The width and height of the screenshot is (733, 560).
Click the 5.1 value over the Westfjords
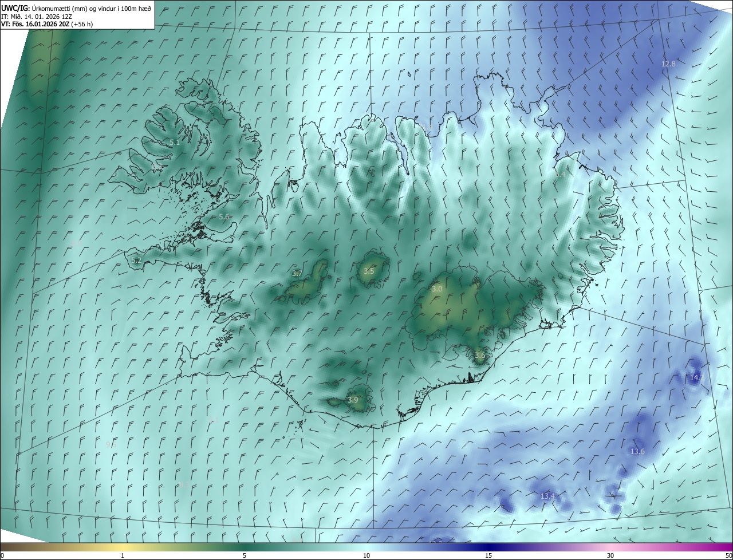pos(175,143)
